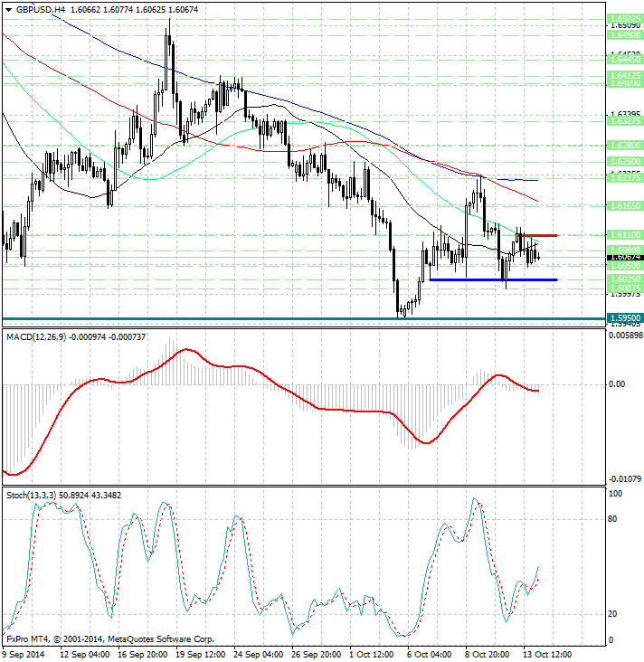Select the 1.62800 price level label

pos(625,146)
